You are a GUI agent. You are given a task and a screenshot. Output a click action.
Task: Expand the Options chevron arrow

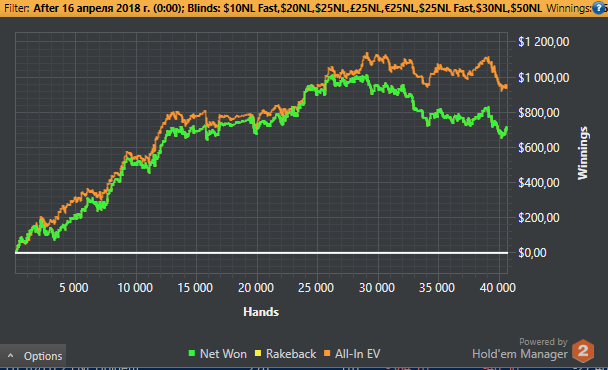[10, 356]
